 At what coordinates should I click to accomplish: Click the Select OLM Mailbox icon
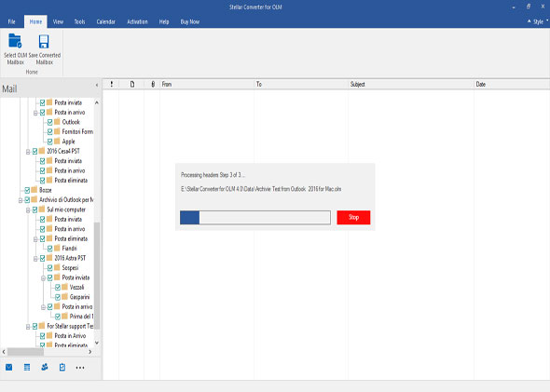tap(15, 41)
